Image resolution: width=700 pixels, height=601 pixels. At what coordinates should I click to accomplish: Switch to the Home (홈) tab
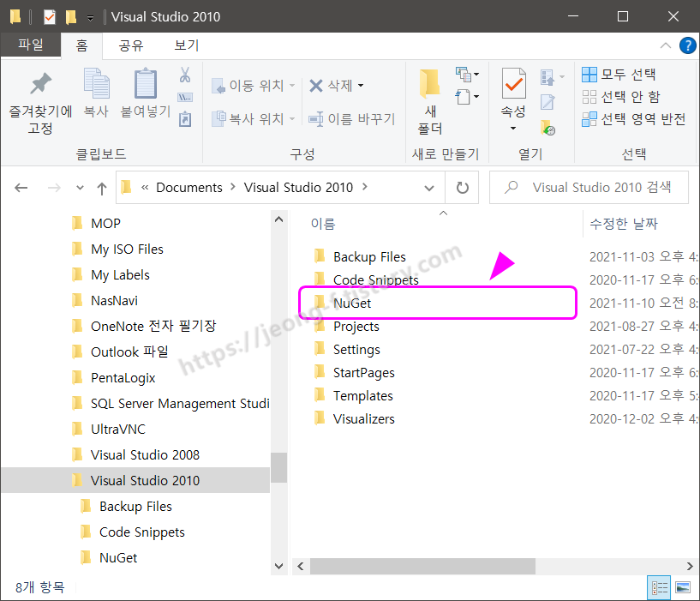(x=81, y=45)
